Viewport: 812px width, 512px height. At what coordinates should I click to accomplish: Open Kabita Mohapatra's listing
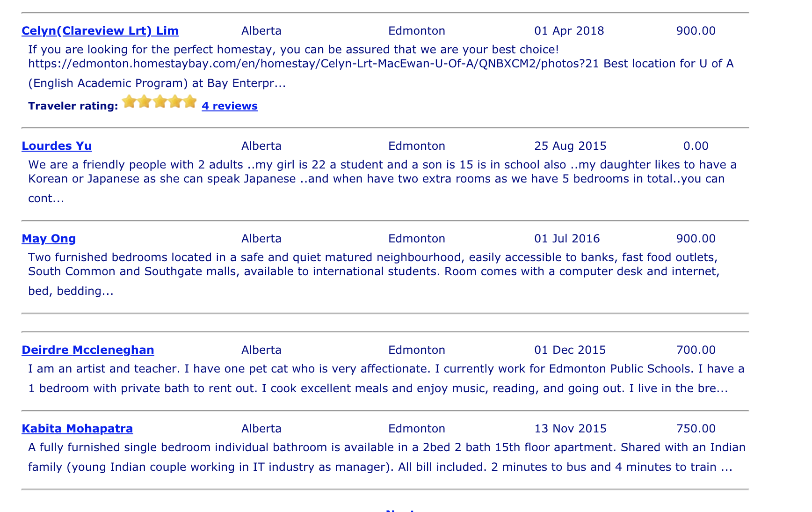tap(77, 429)
